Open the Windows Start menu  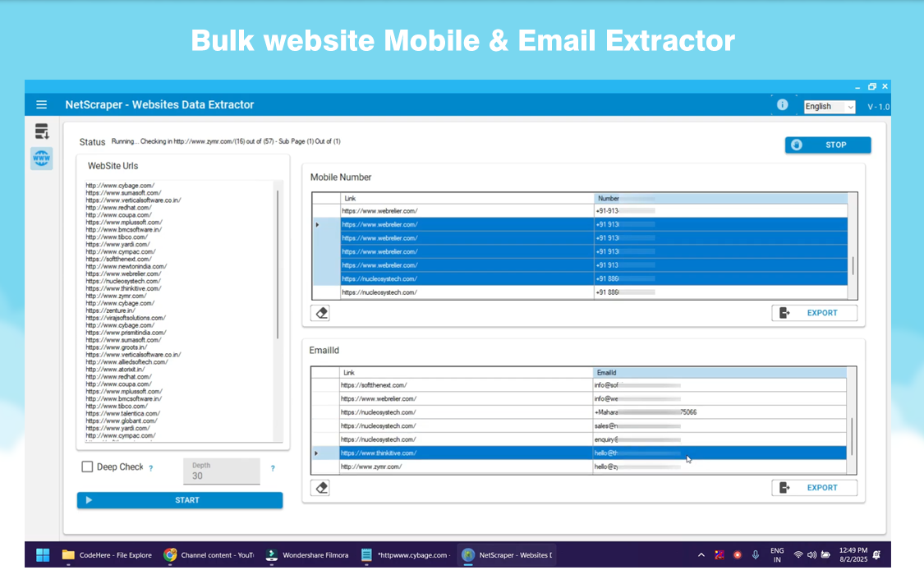tap(43, 554)
